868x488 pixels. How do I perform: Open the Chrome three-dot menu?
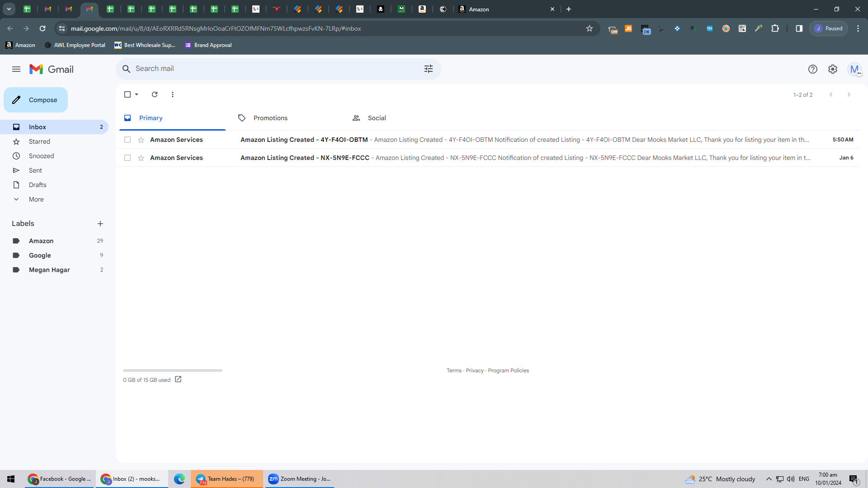(858, 28)
